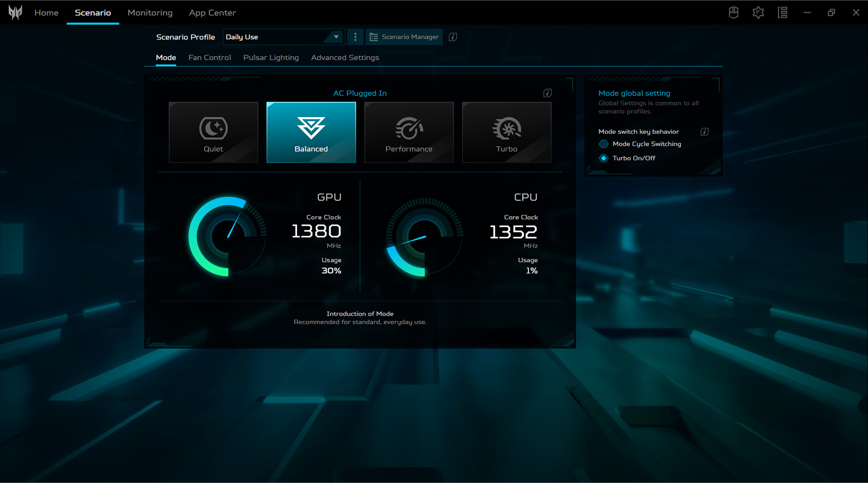This screenshot has width=868, height=483.
Task: Click CPU core clock value 1352
Action: coord(513,232)
